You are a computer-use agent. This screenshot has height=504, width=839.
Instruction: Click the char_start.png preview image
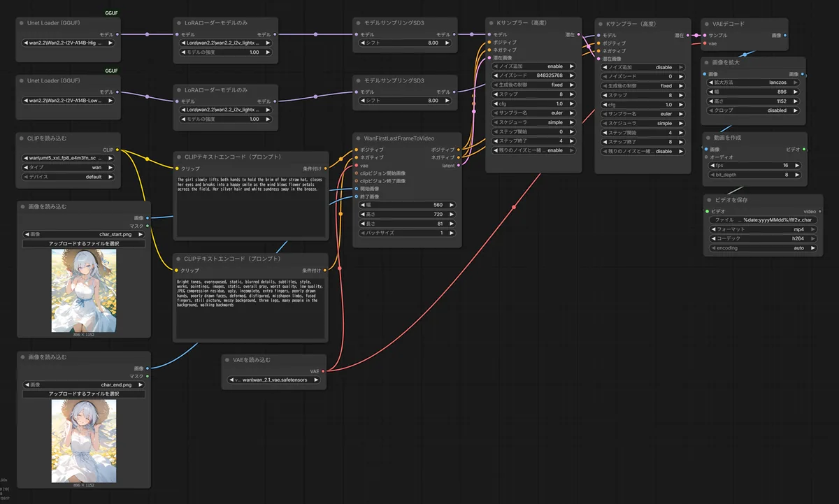click(x=84, y=290)
